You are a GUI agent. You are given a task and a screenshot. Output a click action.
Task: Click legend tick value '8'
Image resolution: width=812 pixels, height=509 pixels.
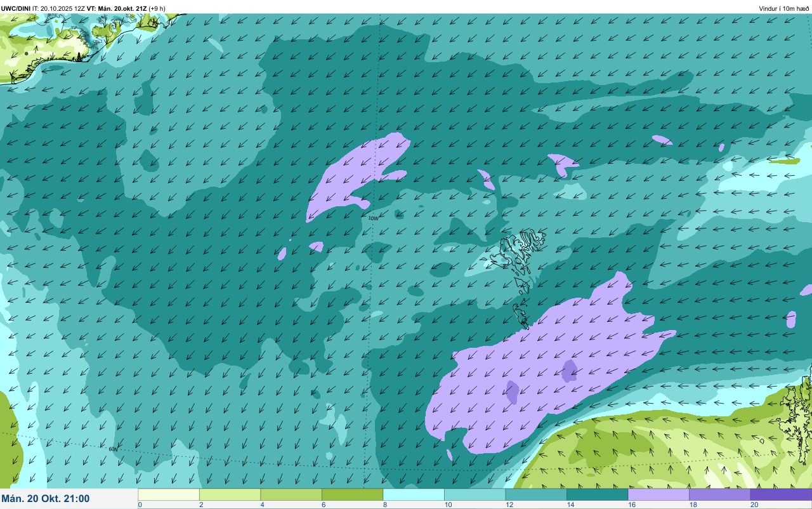(x=384, y=505)
